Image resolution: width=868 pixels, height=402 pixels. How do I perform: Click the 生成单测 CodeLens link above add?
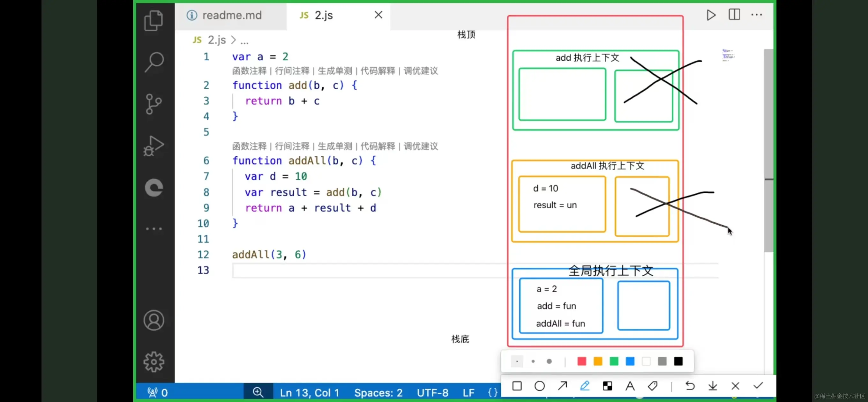(x=335, y=71)
